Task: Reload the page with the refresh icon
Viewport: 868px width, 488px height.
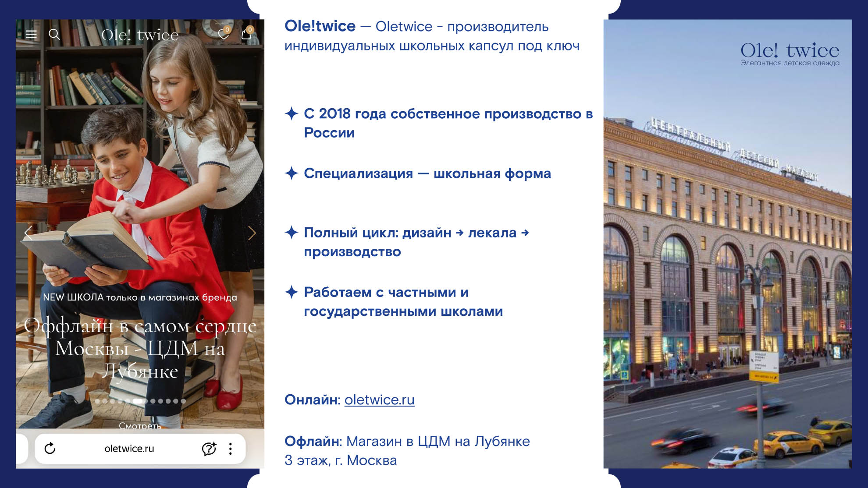Action: [50, 448]
